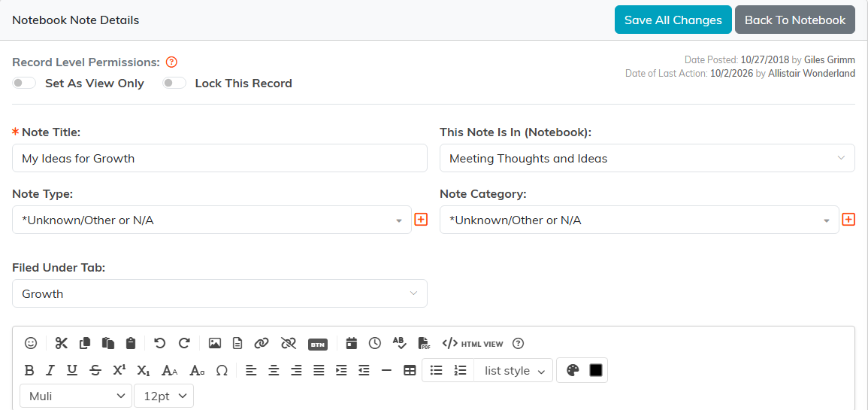Screen dimensions: 868x410
Task: Click the Note Title input field
Action: click(219, 158)
